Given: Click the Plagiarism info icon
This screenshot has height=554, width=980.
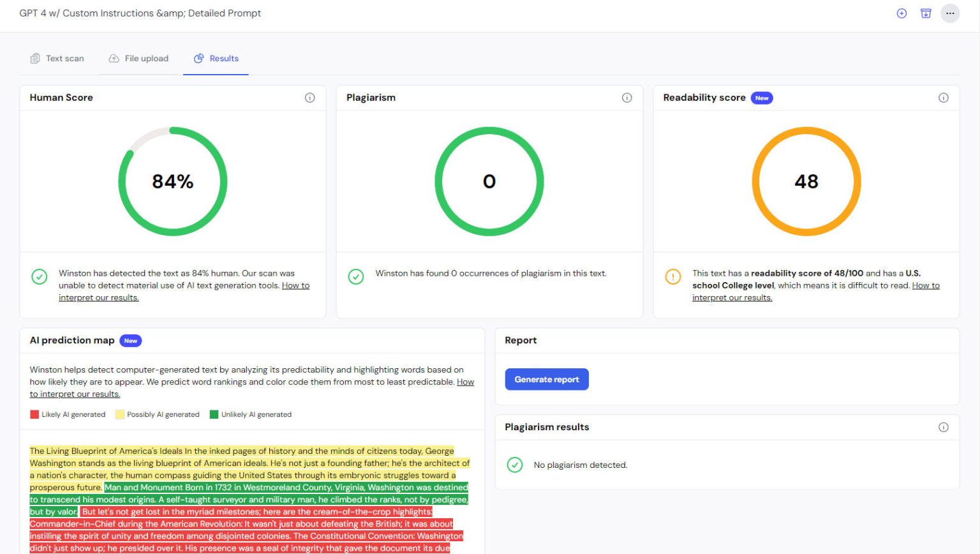Looking at the screenshot, I should coord(627,98).
